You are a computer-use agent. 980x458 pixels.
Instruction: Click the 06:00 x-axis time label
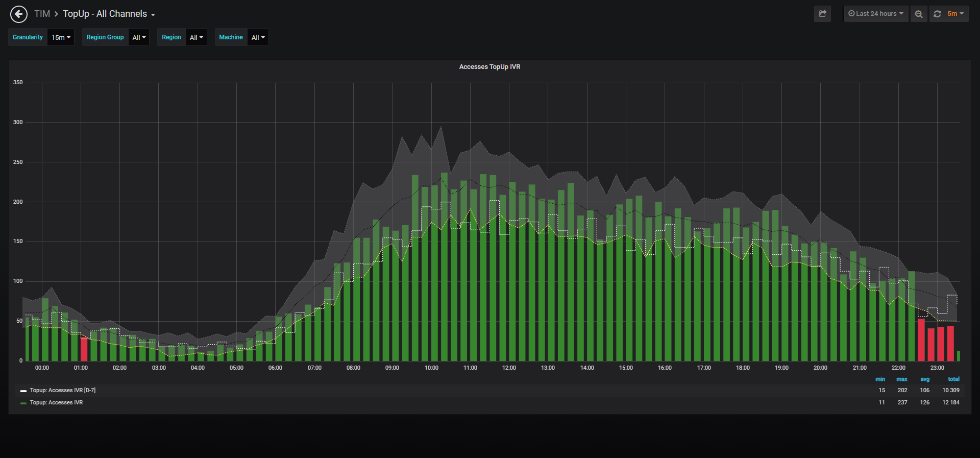coord(275,368)
